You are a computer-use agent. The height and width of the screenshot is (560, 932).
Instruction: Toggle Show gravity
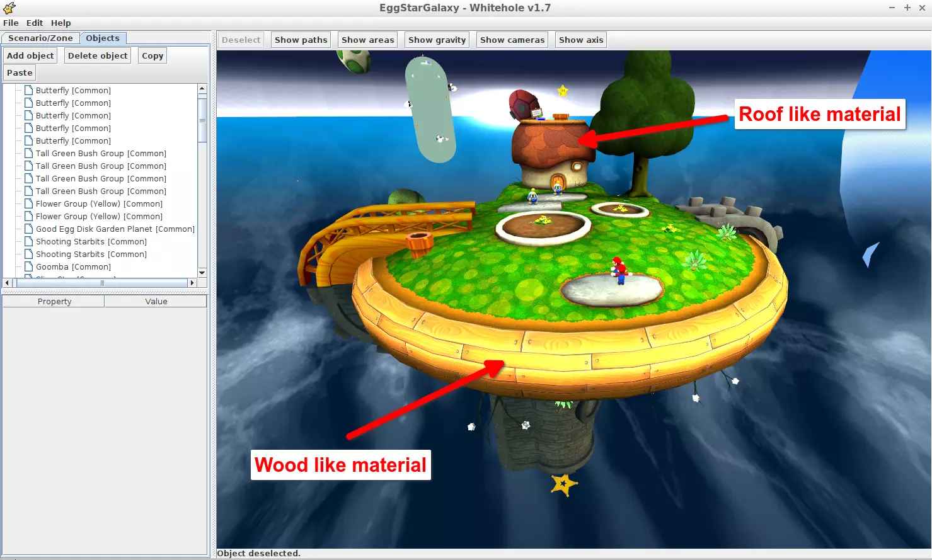(437, 40)
